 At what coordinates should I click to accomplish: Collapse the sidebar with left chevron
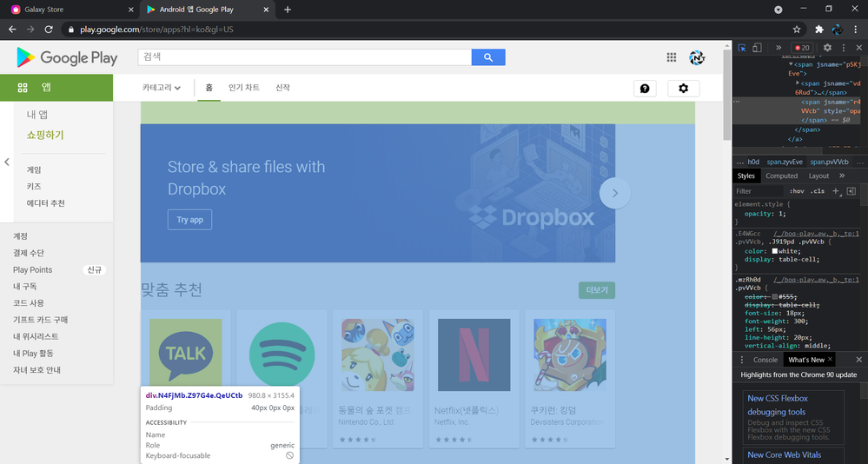[x=7, y=162]
